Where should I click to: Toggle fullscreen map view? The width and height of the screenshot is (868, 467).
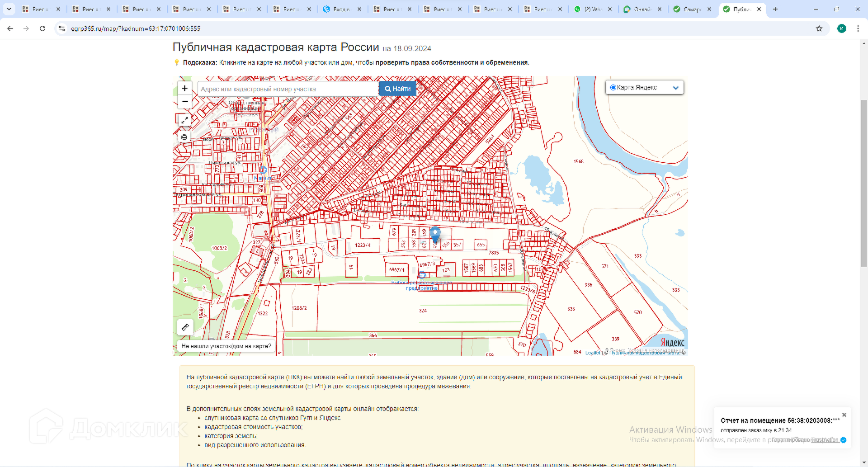(x=184, y=120)
